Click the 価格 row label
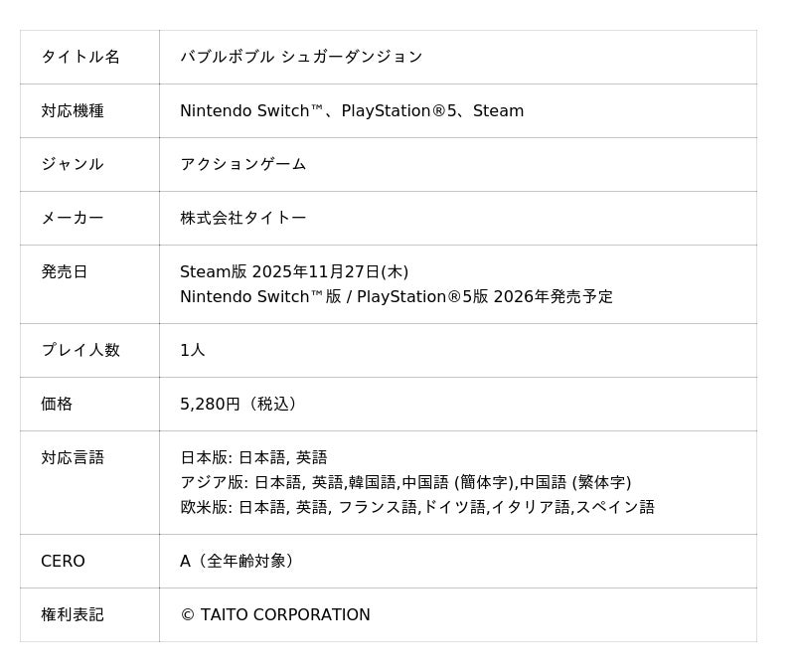Viewport: 795px width, 672px height. pyautogui.click(x=57, y=404)
